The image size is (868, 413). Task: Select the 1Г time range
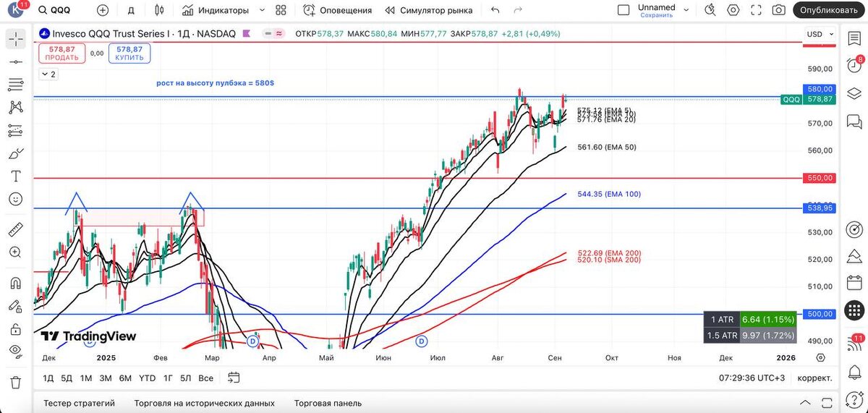[x=168, y=378]
